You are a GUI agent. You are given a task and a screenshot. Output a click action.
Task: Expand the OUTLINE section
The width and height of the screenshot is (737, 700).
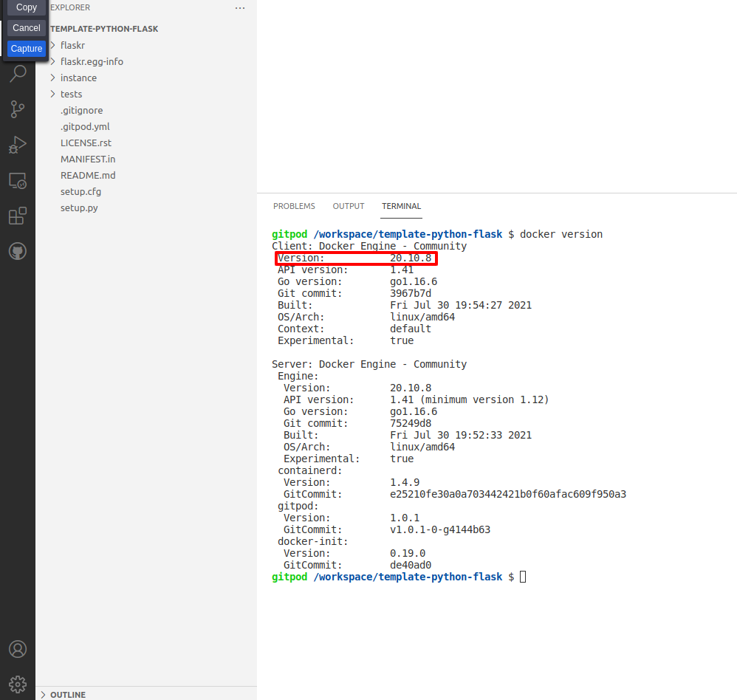pos(66,694)
